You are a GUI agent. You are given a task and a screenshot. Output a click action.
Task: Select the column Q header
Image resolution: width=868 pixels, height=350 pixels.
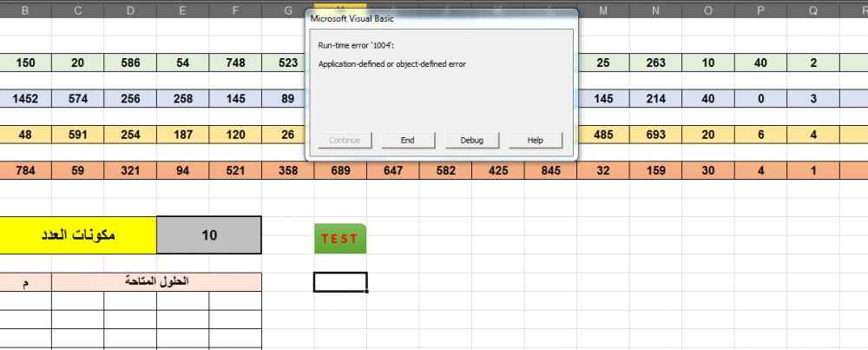(x=813, y=10)
